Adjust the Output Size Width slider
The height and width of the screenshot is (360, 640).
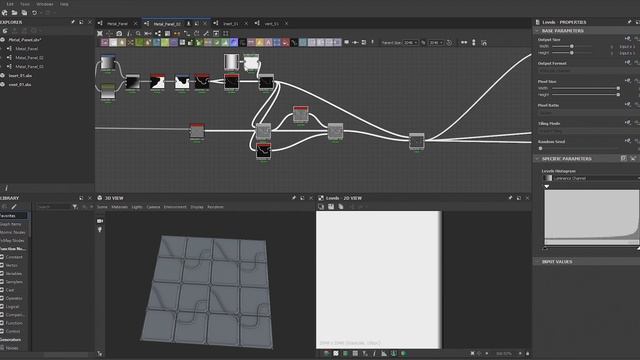[x=571, y=47]
